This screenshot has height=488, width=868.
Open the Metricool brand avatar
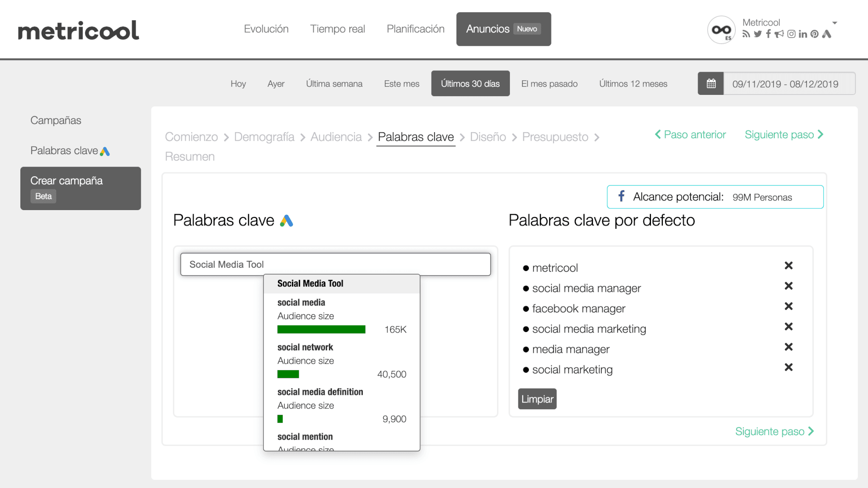721,30
